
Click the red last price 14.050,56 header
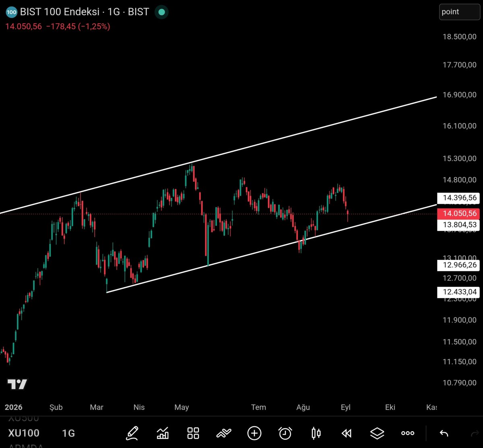coord(23,27)
